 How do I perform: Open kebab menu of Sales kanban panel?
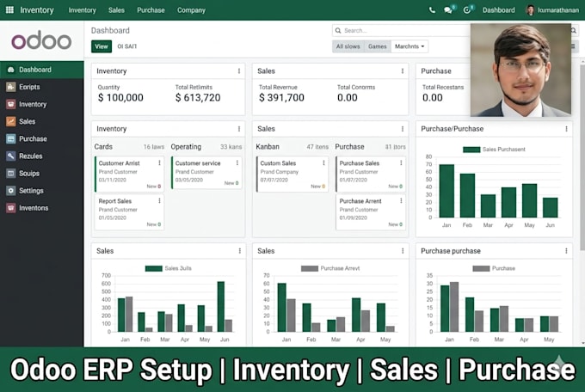click(403, 129)
